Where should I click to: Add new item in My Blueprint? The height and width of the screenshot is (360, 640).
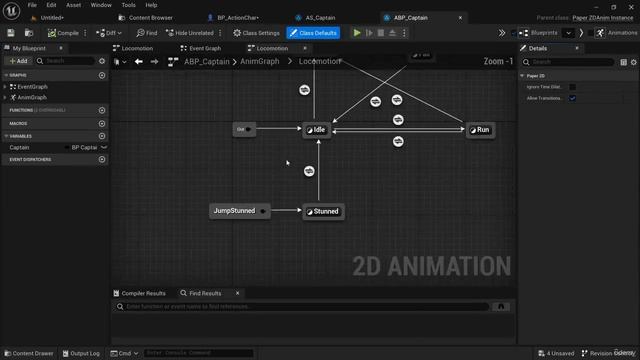point(18,61)
